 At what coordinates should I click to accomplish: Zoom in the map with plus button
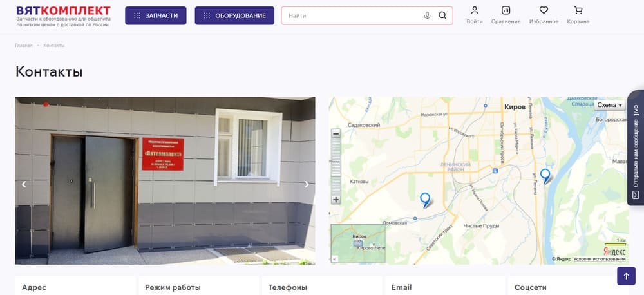(336, 200)
